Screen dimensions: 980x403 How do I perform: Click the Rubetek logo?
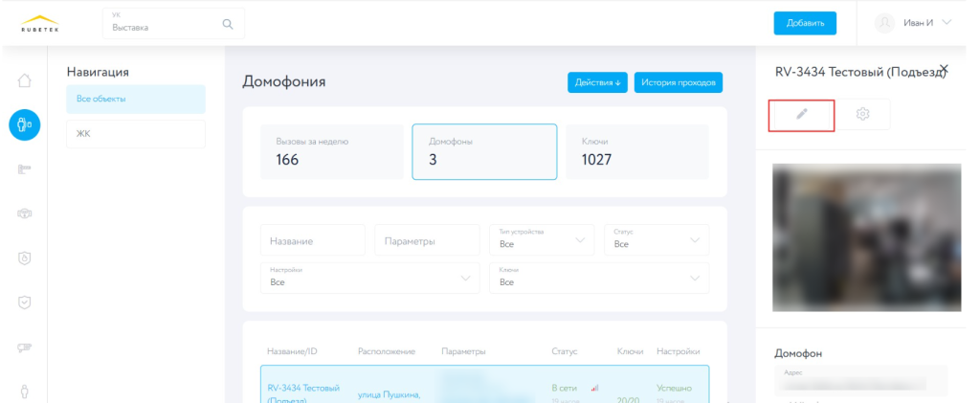pyautogui.click(x=40, y=24)
